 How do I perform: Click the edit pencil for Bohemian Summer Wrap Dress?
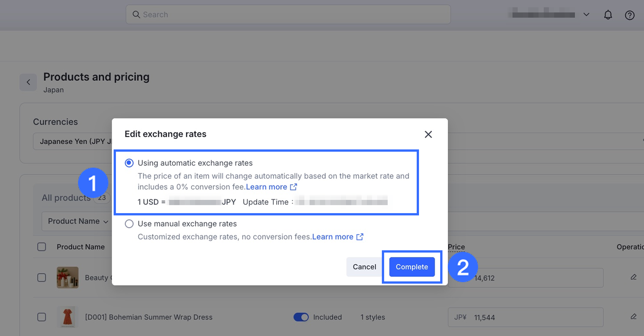point(633,317)
